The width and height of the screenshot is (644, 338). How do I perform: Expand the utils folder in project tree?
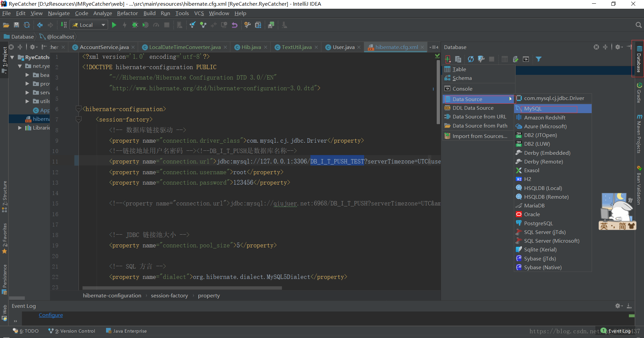(27, 101)
